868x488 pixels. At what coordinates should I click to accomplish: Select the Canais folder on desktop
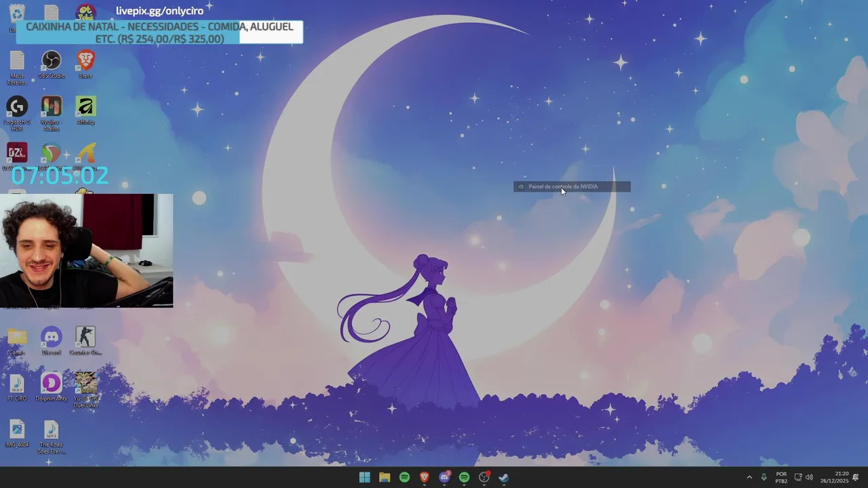point(17,341)
